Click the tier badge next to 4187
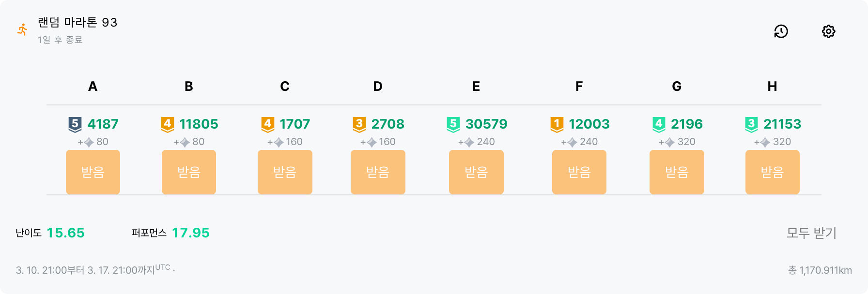Viewport: 868px width, 294px height. [75, 124]
